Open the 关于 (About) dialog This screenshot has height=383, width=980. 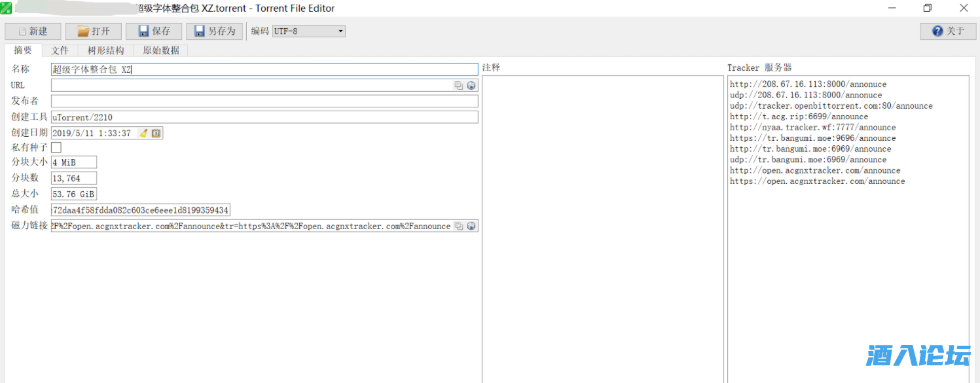click(947, 31)
